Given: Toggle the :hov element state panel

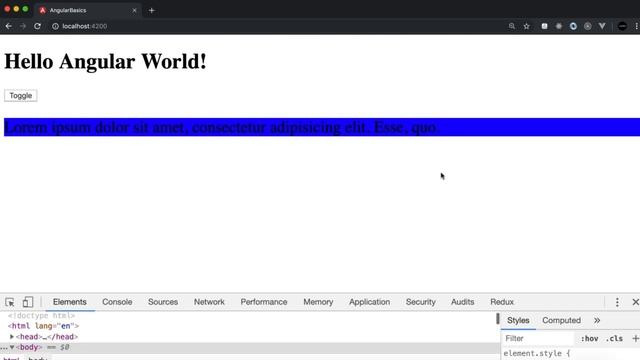Looking at the screenshot, I should pyautogui.click(x=589, y=338).
